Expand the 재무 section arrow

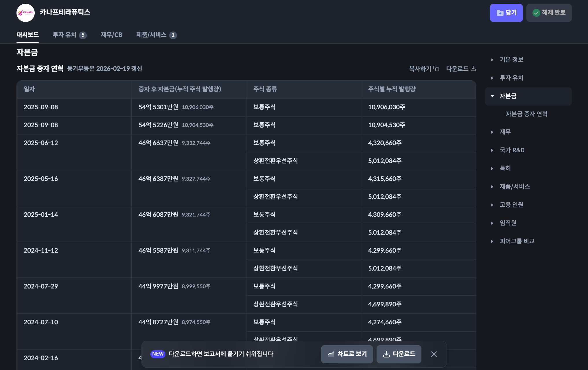point(492,132)
